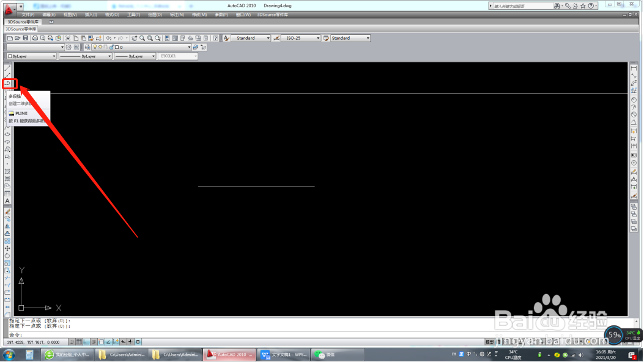
Task: Expand the undo history dropdown arrow
Action: click(x=114, y=38)
